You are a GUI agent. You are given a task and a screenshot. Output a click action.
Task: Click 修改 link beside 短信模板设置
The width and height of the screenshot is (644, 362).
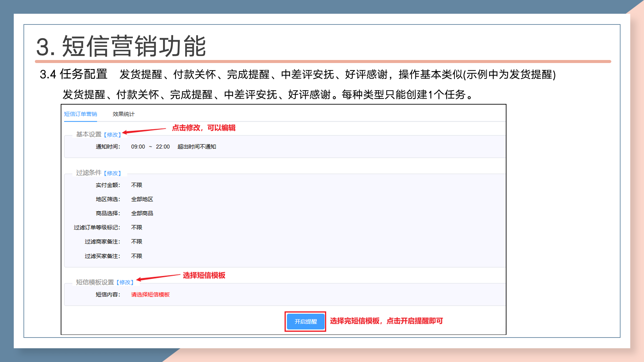coord(125,283)
